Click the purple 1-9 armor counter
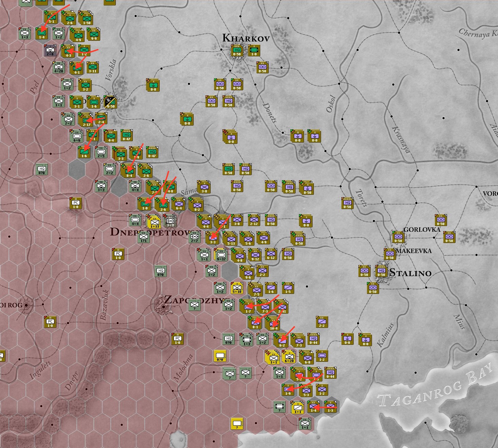Screen dimensions: 498x448 [x=288, y=389]
